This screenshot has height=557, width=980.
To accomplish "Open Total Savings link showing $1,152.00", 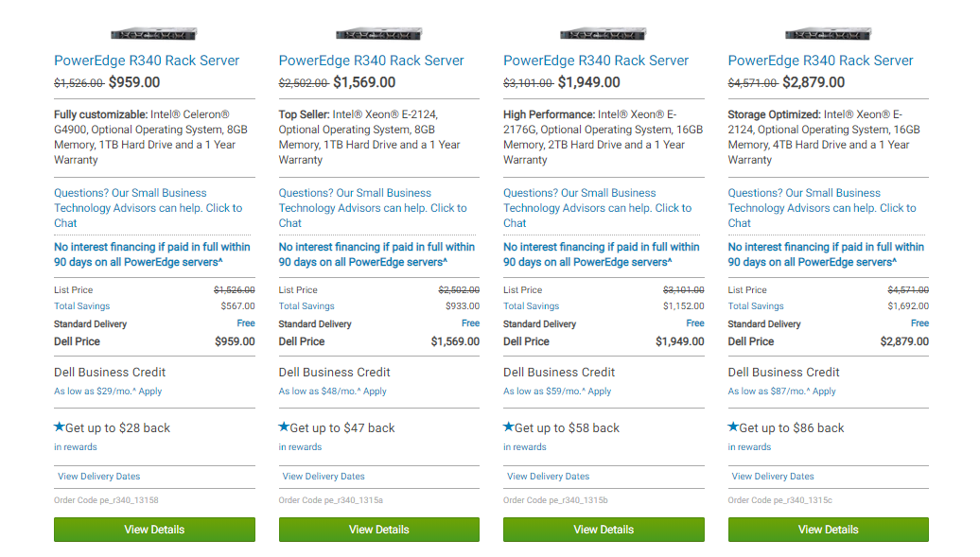I will [x=532, y=306].
